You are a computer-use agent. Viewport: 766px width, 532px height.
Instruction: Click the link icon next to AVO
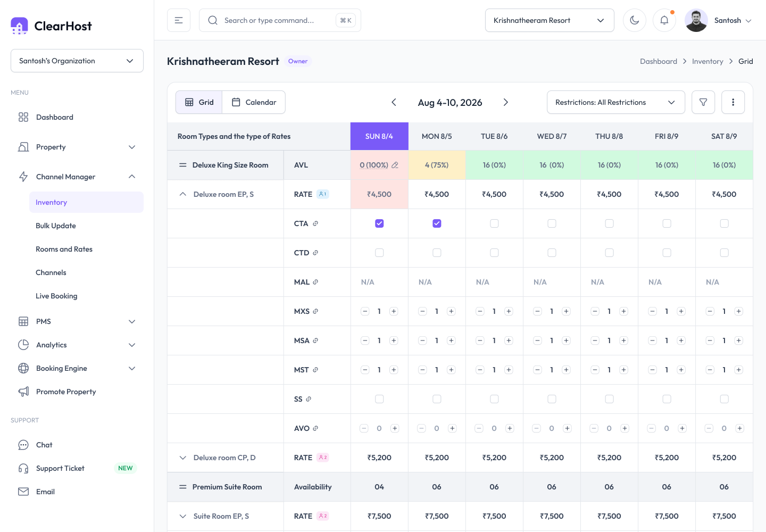coord(315,428)
